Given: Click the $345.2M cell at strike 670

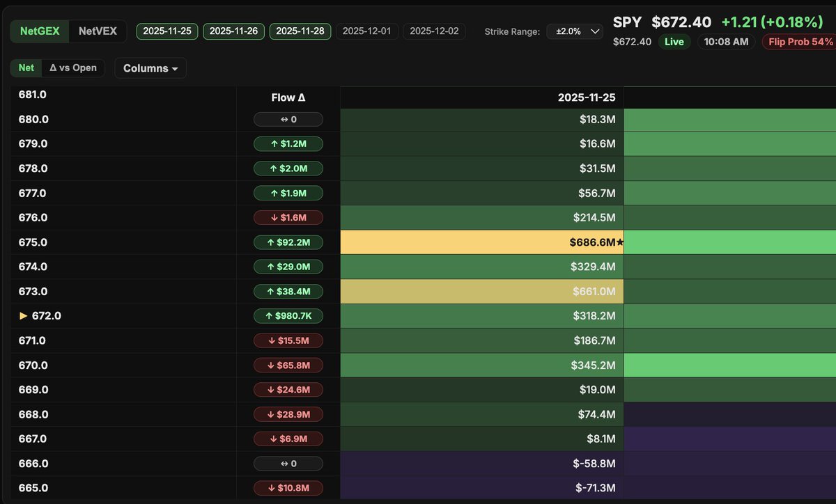Looking at the screenshot, I should click(x=482, y=365).
